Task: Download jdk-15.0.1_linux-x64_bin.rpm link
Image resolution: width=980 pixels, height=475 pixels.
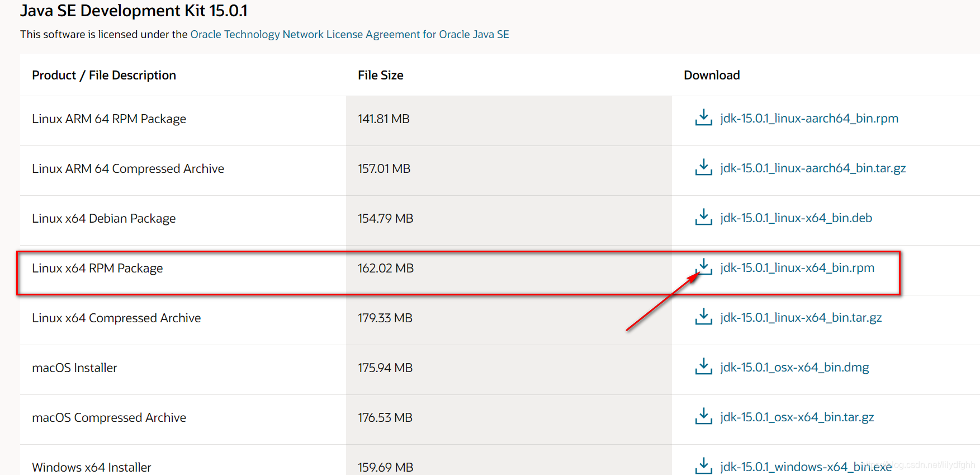Action: pos(797,267)
